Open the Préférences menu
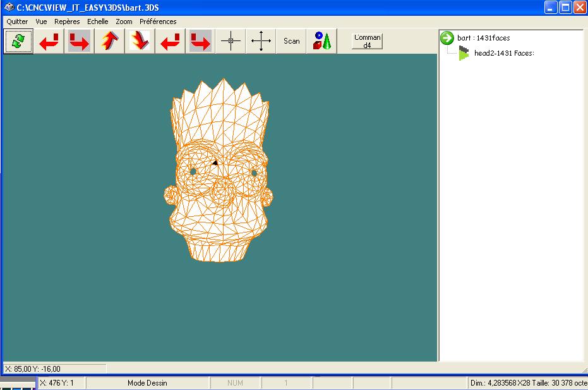Screen dimensions: 588x390 click(158, 21)
